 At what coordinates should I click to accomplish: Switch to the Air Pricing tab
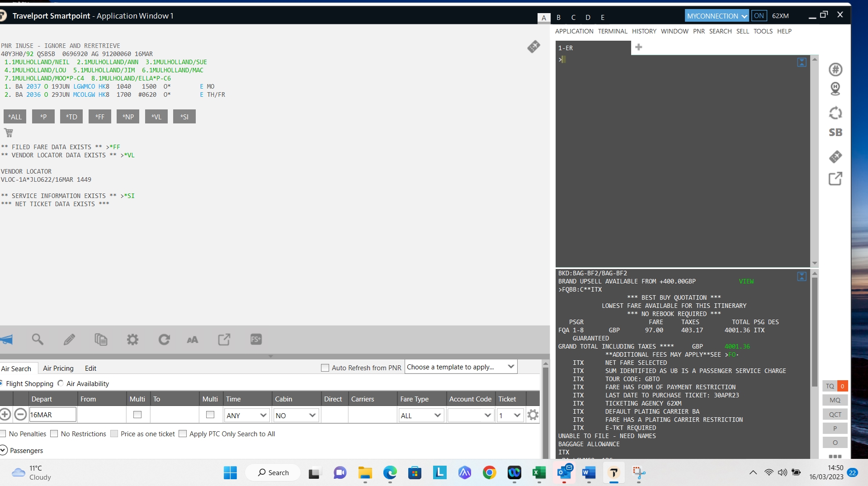tap(58, 368)
